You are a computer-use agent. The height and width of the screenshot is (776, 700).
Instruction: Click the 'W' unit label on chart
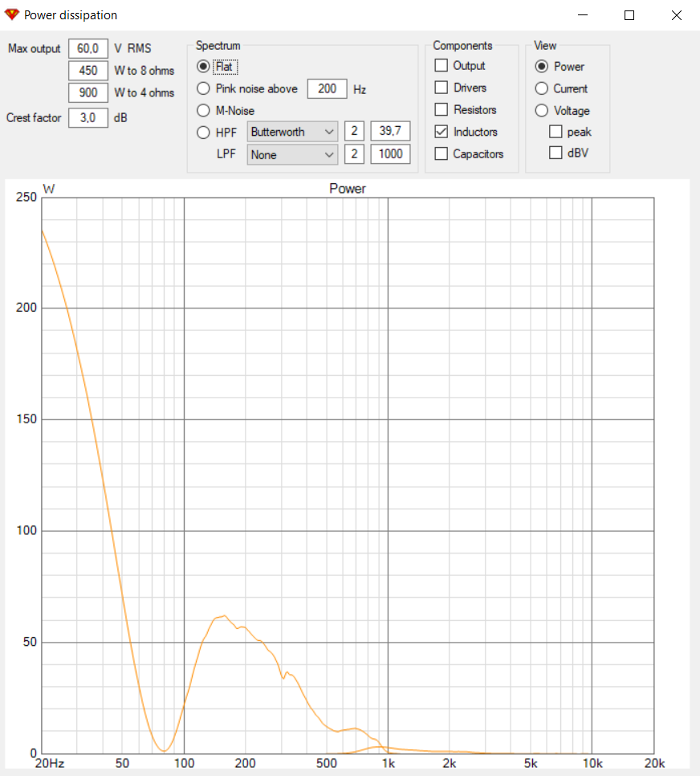(x=49, y=189)
